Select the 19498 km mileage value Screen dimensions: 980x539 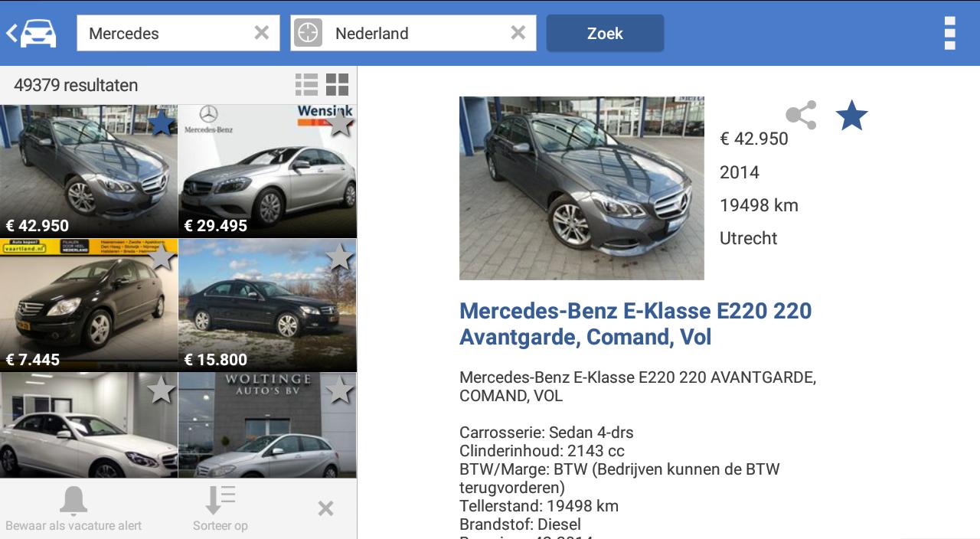(759, 205)
